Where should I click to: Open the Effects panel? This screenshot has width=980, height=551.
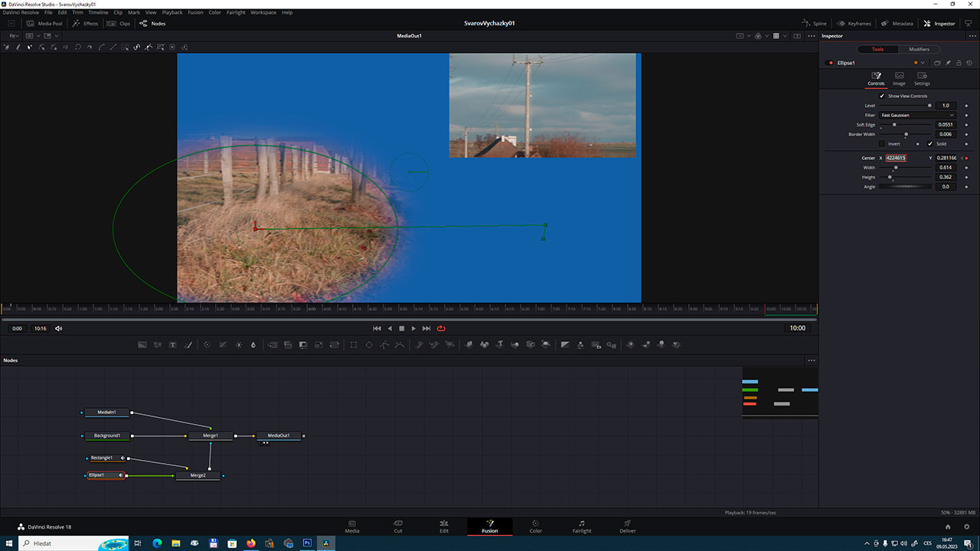(x=85, y=24)
